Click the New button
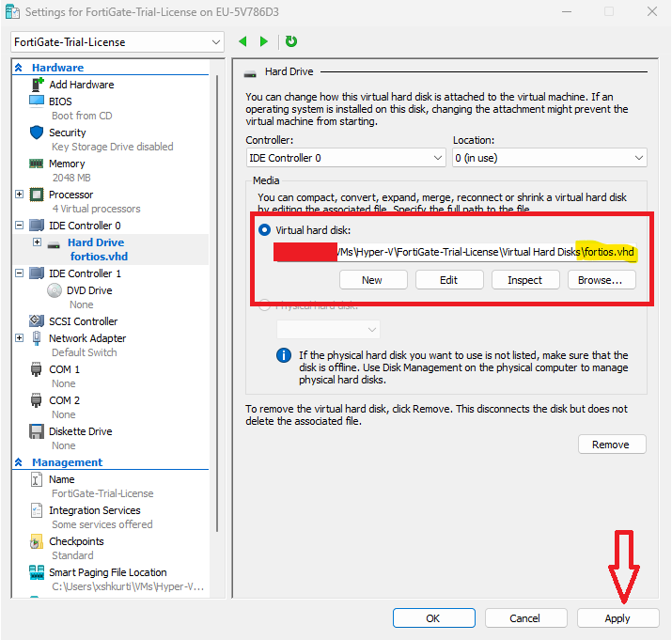Viewport: 672px width, 640px height. [x=373, y=280]
